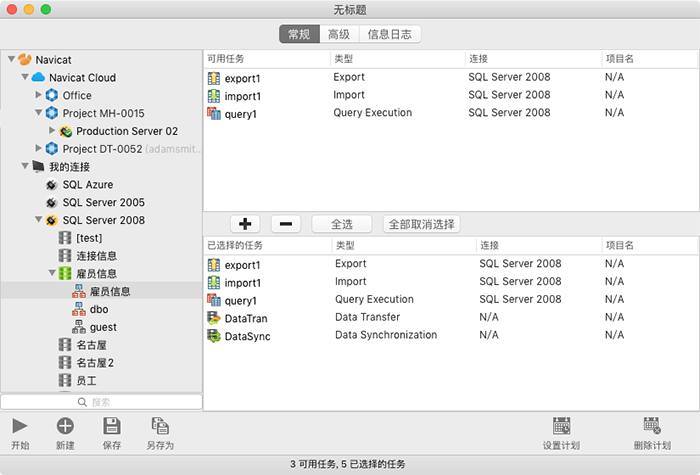Select 'Data Transfer' type cell
This screenshot has height=475, width=700.
click(367, 317)
